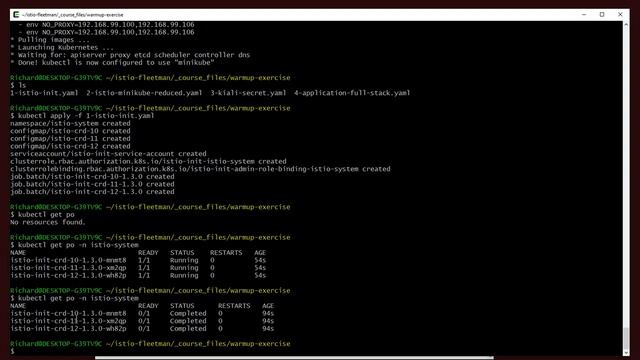The height and width of the screenshot is (360, 640).
Task: Click 'Running' status of istio-init-crd-11 pod
Action: [x=184, y=268]
